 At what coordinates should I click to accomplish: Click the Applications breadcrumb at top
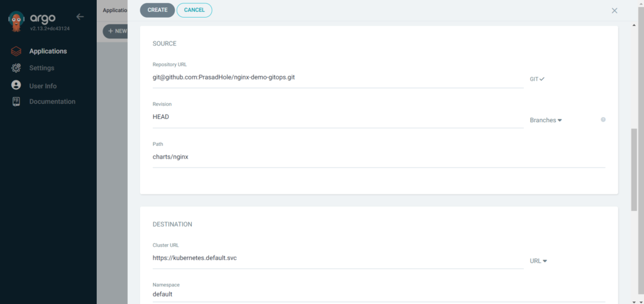point(115,10)
